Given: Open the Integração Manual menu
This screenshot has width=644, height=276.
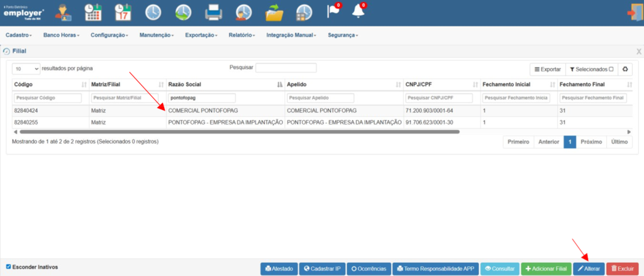Looking at the screenshot, I should (x=291, y=35).
